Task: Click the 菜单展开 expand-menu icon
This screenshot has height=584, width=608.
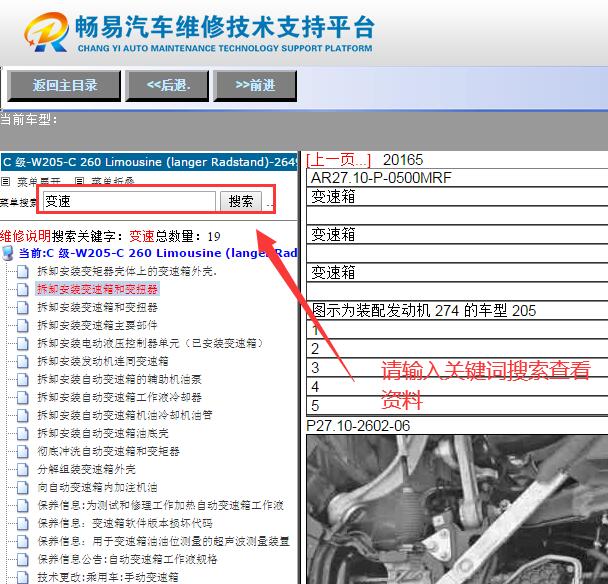Action: click(5, 181)
